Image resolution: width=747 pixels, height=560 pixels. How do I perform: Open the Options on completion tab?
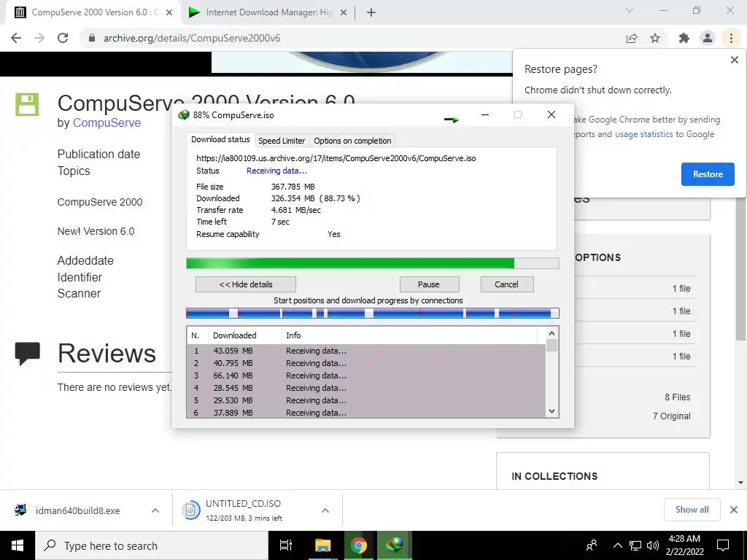pyautogui.click(x=352, y=141)
